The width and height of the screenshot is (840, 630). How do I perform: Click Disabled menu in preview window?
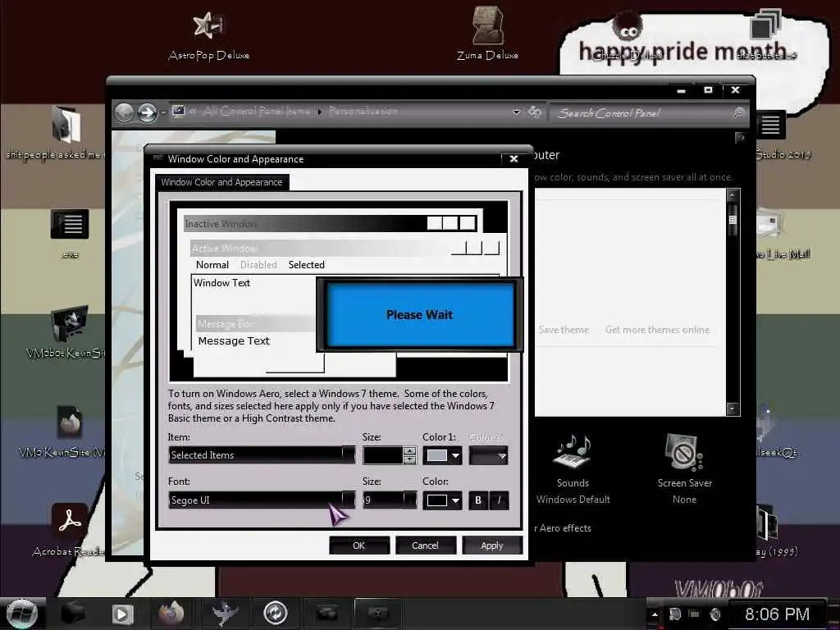tap(258, 265)
